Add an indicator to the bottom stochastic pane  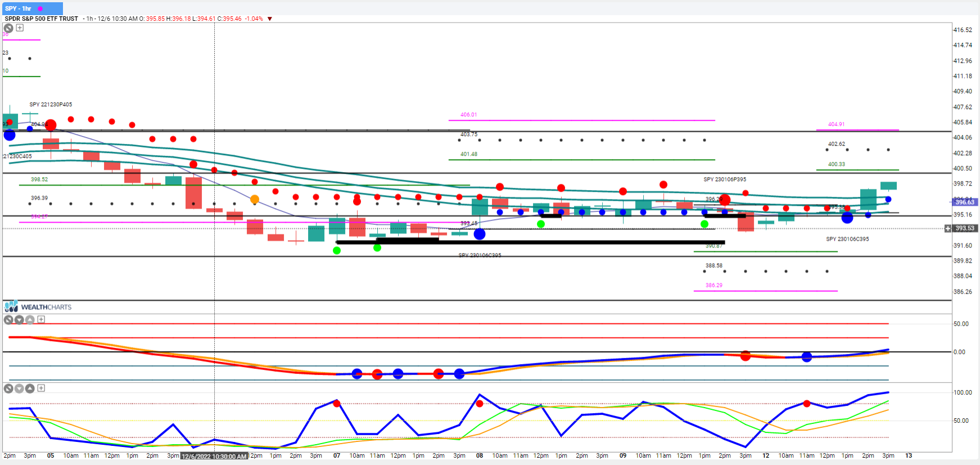(41, 388)
